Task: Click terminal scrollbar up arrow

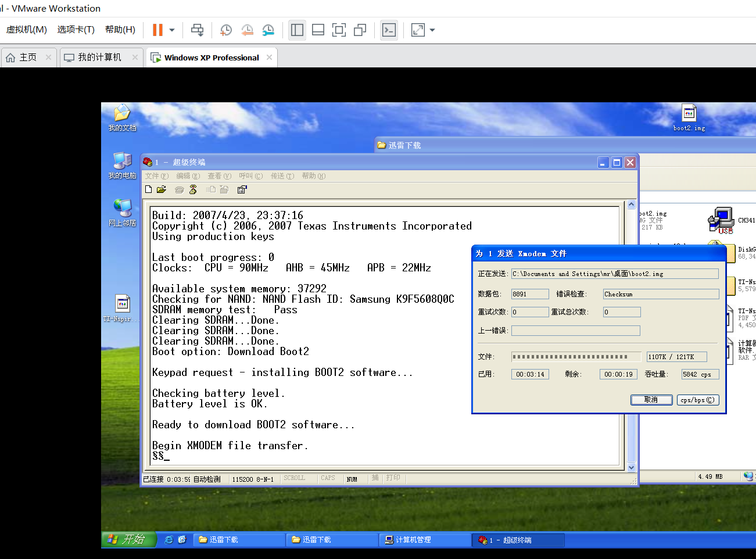Action: click(x=632, y=205)
